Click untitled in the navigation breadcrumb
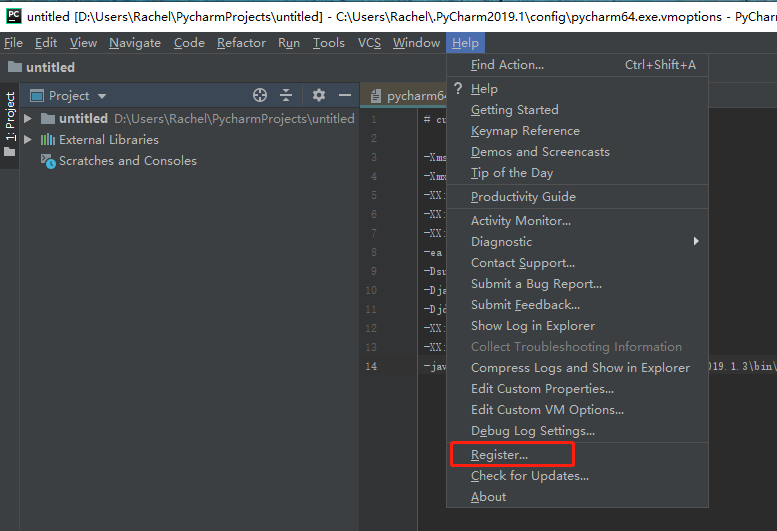The width and height of the screenshot is (777, 531). point(50,67)
